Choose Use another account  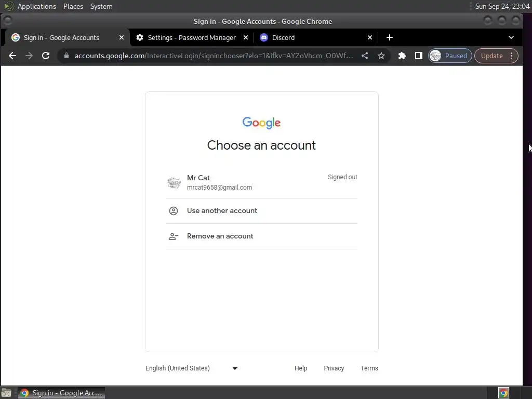pyautogui.click(x=262, y=211)
